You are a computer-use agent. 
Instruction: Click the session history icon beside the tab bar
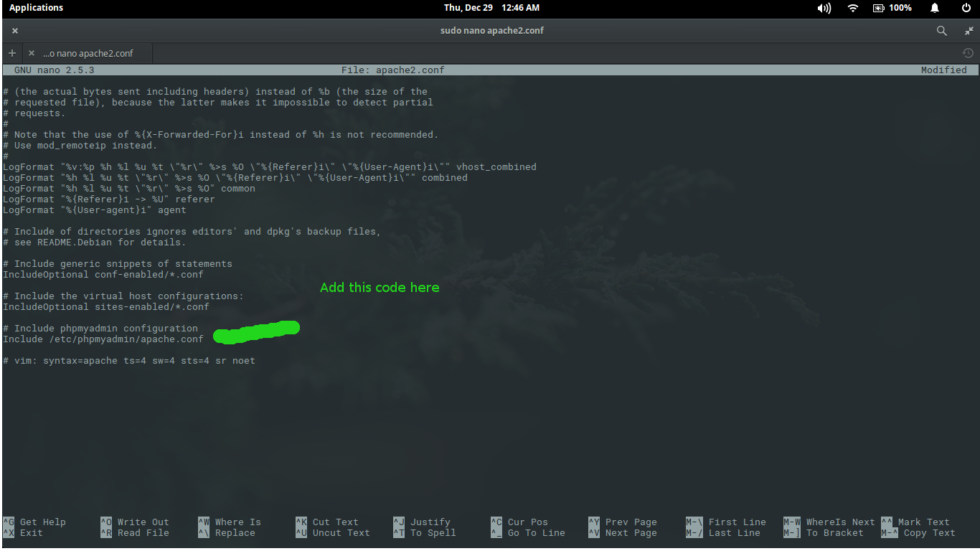(x=968, y=52)
